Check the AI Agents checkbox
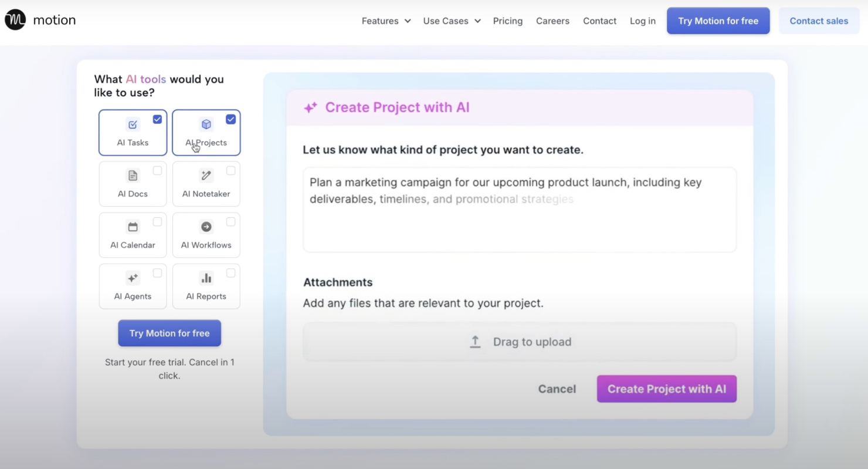The width and height of the screenshot is (868, 469). 157,273
